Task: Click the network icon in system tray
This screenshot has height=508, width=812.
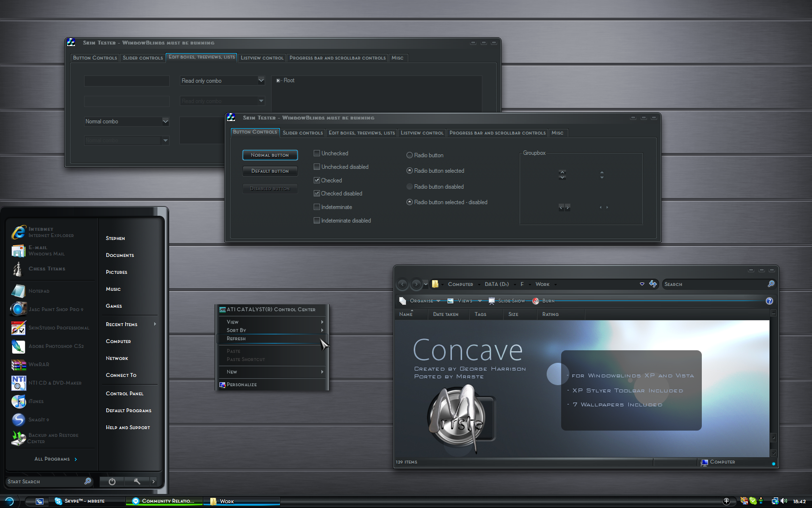Action: (775, 501)
